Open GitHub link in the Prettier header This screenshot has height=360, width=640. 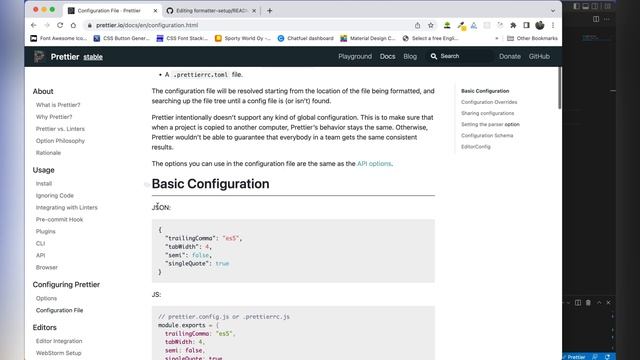click(x=539, y=56)
